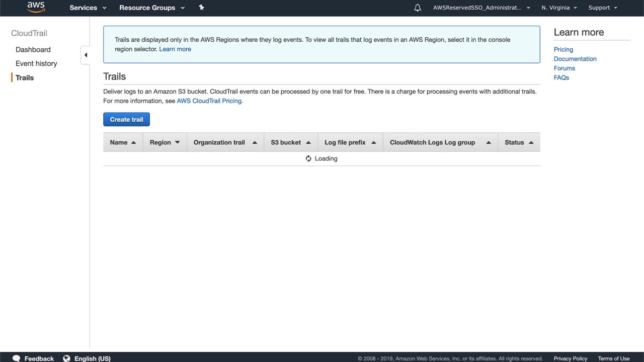Click the Feedback footer label
The height and width of the screenshot is (362, 644).
39,358
